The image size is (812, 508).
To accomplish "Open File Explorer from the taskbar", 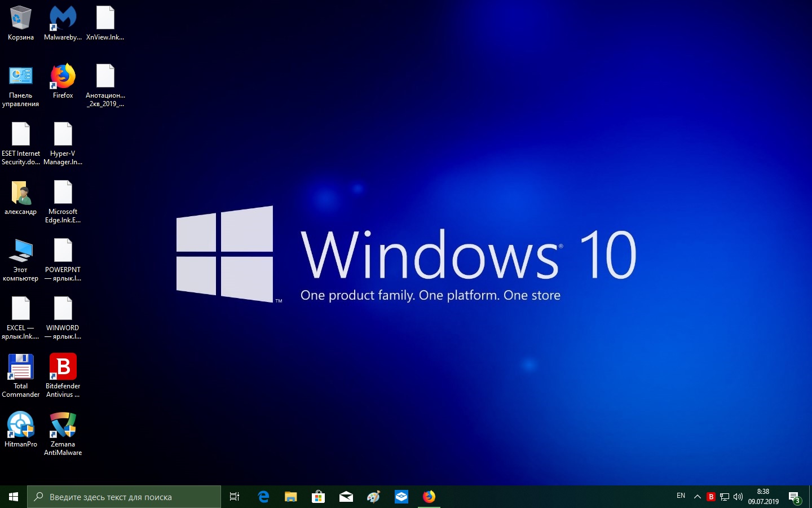I will 290,497.
